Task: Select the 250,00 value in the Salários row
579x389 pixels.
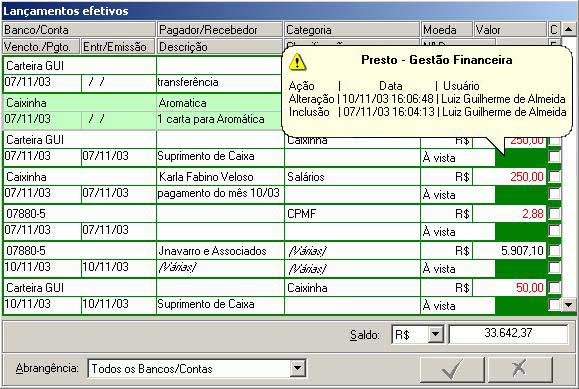Action: click(x=510, y=177)
